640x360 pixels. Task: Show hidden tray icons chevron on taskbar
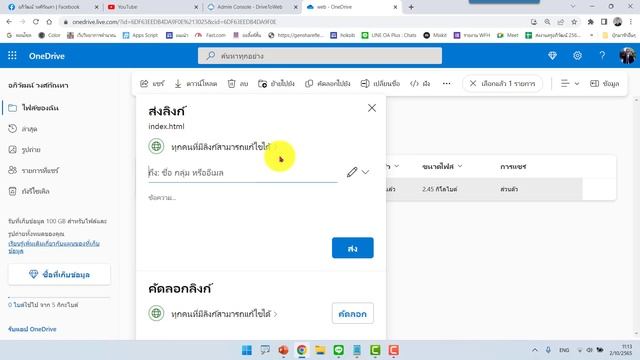point(534,350)
